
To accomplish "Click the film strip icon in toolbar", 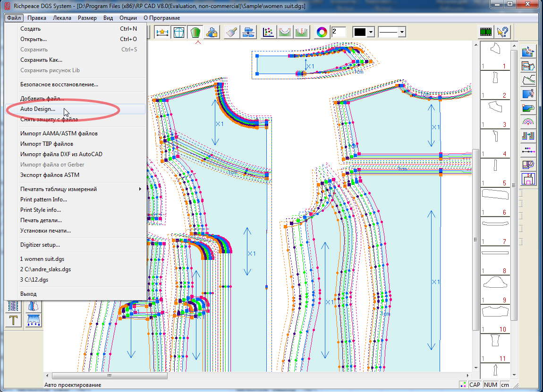I will [x=486, y=32].
